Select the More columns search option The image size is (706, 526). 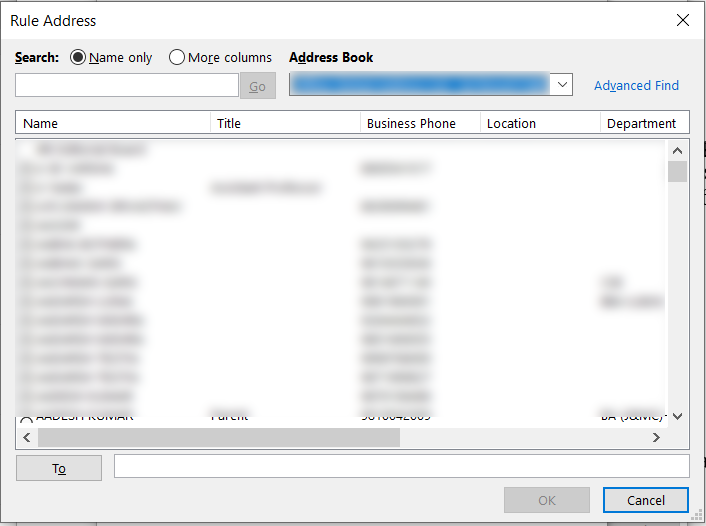tap(177, 58)
